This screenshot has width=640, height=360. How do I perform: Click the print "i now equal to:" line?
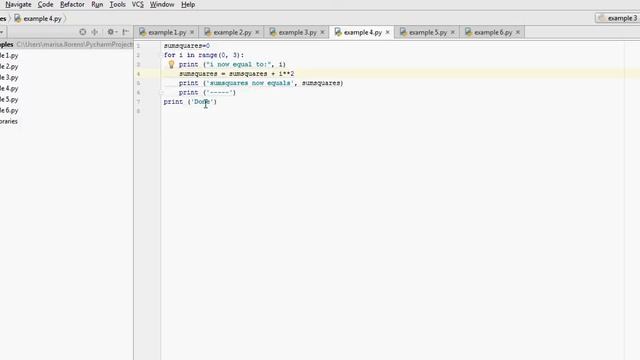coord(232,64)
